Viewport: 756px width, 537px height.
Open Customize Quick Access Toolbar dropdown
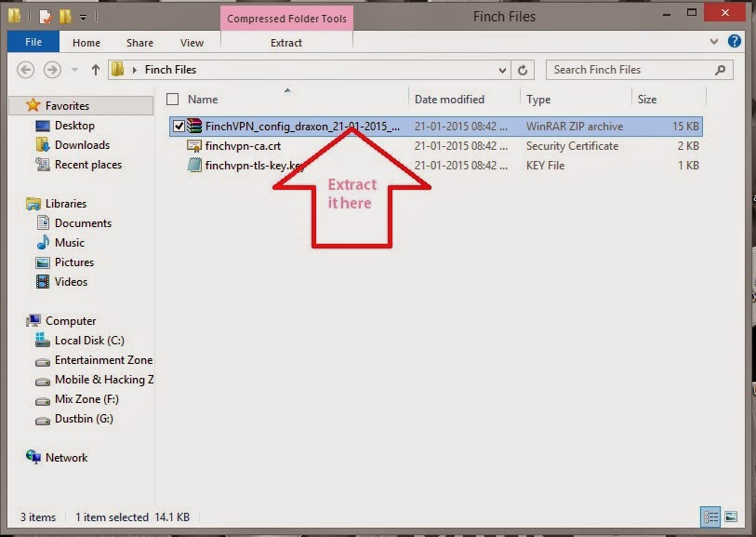click(84, 18)
